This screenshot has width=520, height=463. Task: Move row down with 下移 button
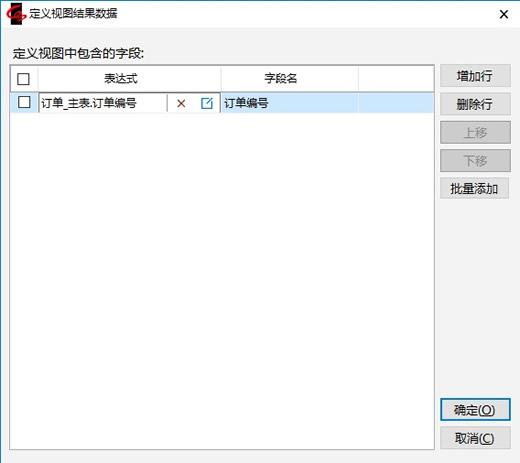pyautogui.click(x=475, y=161)
